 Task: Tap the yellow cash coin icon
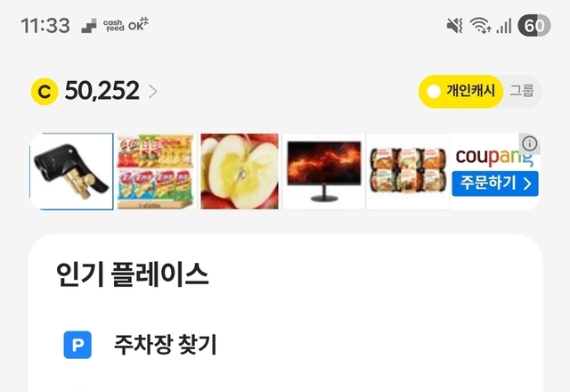click(45, 91)
